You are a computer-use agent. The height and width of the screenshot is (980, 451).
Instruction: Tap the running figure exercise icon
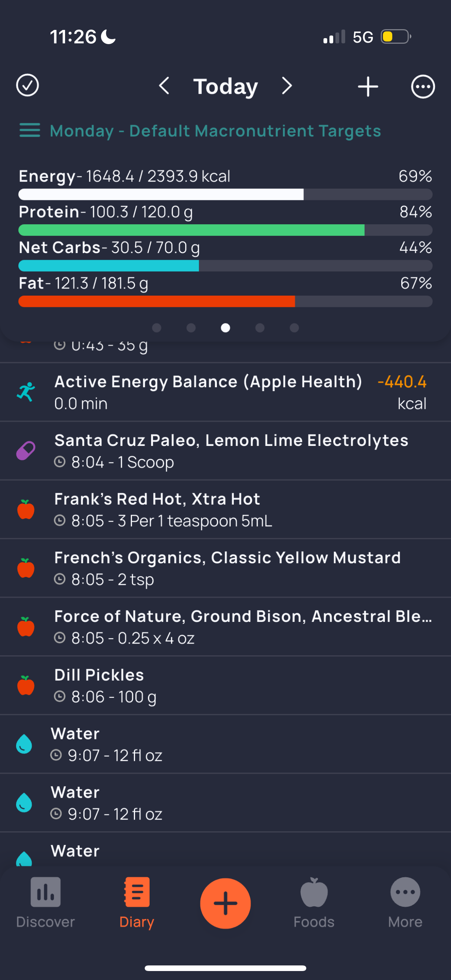[26, 392]
